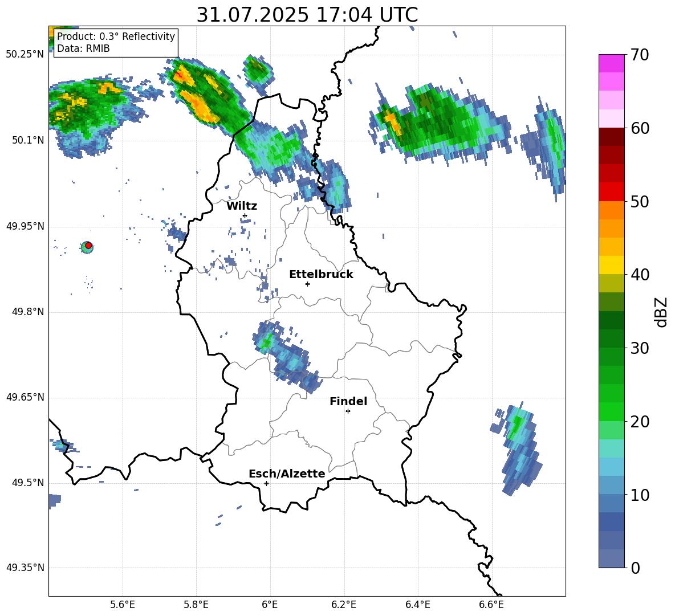
Task: Click the 'Data: RMIB' text
Action: coord(83,48)
